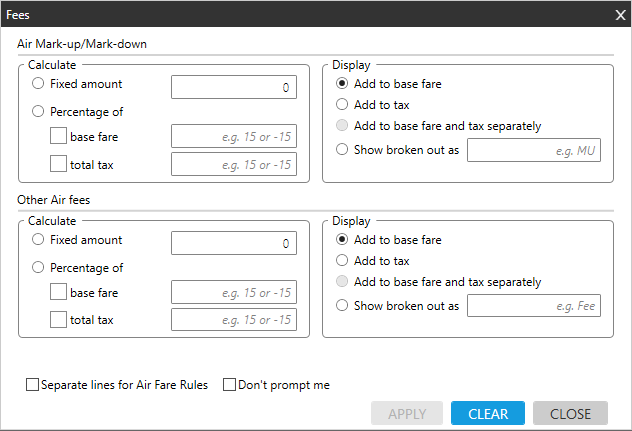Choose Show broken out as for Air Mark-up
The image size is (632, 431).
(x=343, y=150)
